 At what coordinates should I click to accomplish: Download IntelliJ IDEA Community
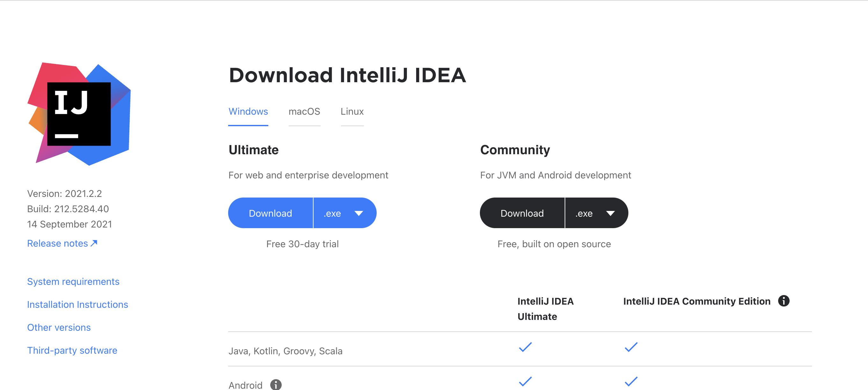point(522,213)
